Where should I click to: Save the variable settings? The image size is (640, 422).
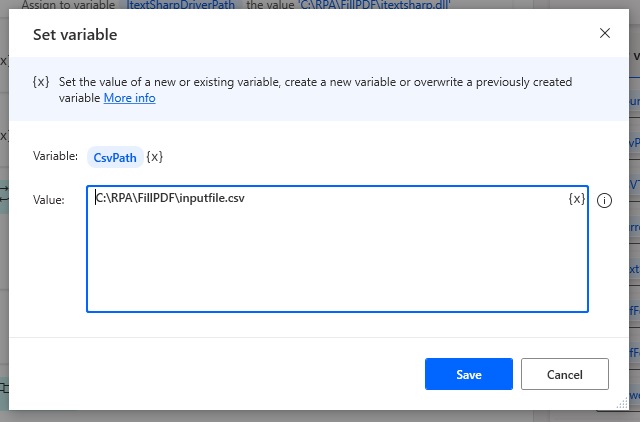coord(469,374)
